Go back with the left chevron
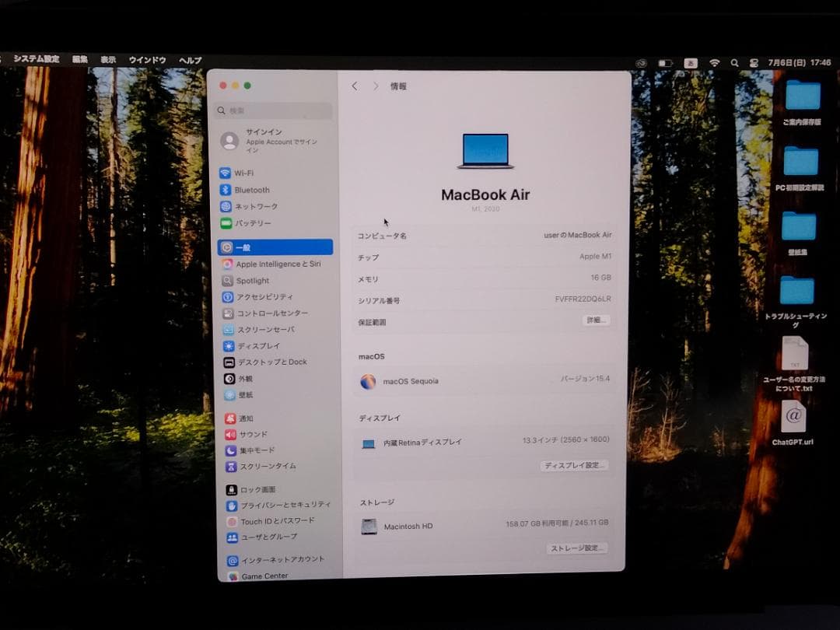 354,86
